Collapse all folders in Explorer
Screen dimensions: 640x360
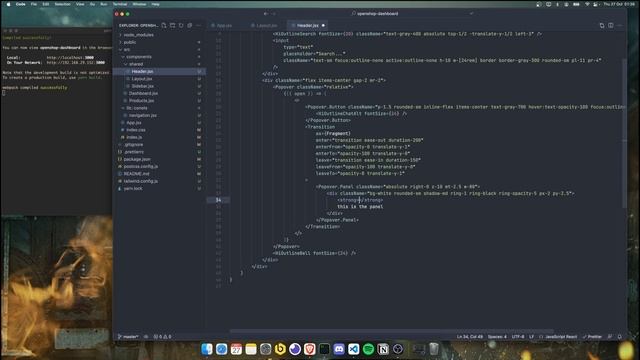pos(189,25)
